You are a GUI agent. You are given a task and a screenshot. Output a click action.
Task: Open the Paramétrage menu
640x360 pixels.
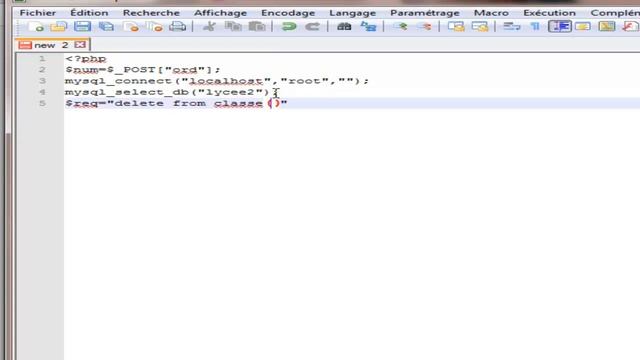coord(425,13)
